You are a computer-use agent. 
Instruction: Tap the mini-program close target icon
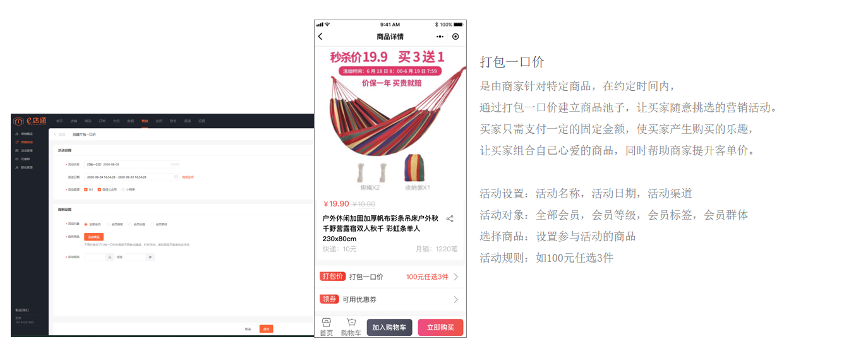pos(456,37)
